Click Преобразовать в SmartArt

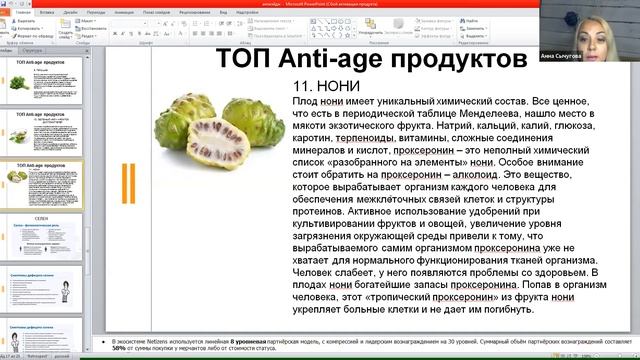point(276,36)
